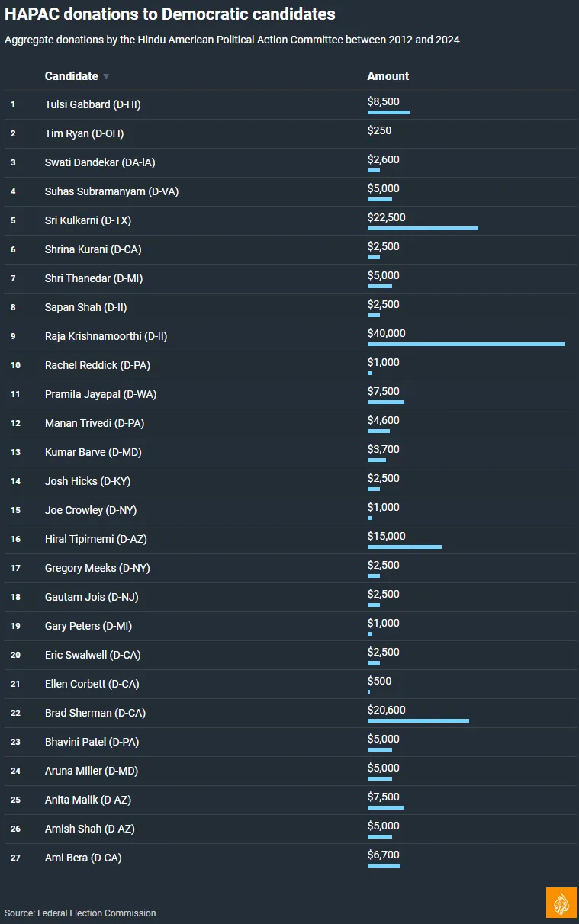
Task: Click Ami Bera (D-CA) candidate name
Action: (82, 858)
